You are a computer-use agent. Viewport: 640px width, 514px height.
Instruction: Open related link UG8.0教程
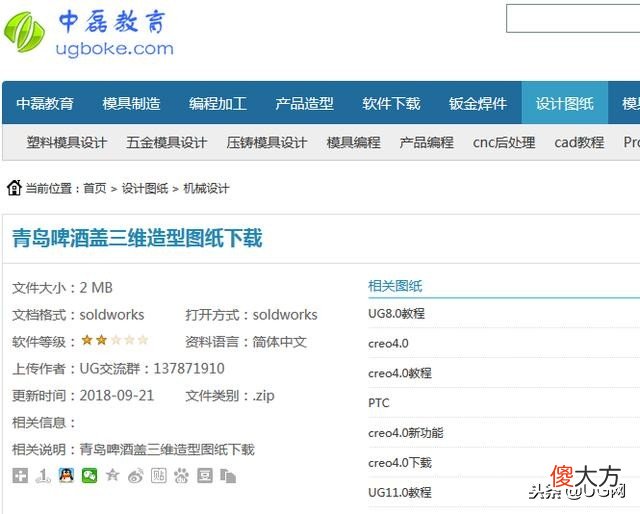[x=396, y=314]
